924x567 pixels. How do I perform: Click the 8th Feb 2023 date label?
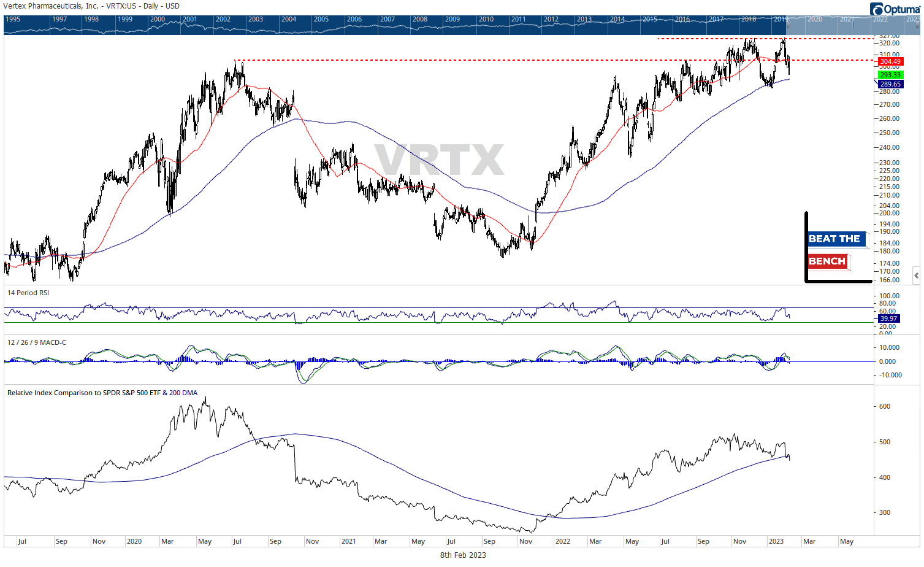coord(463,555)
